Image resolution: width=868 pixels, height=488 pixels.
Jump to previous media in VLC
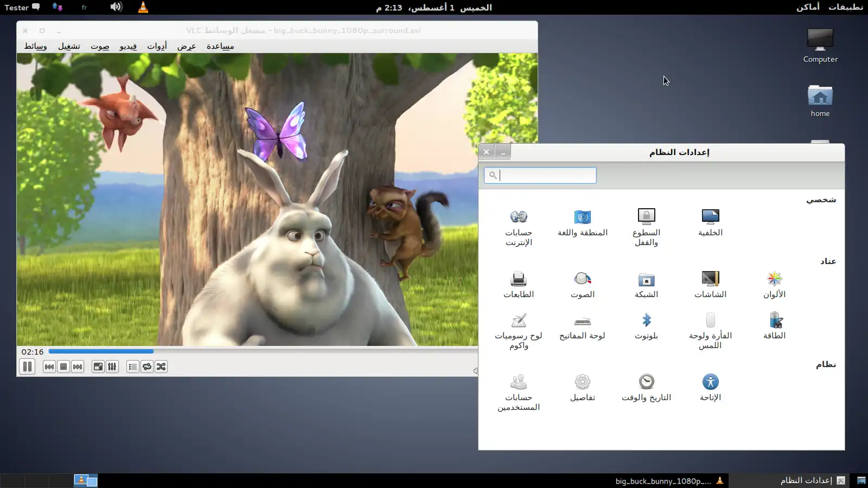[x=49, y=367]
